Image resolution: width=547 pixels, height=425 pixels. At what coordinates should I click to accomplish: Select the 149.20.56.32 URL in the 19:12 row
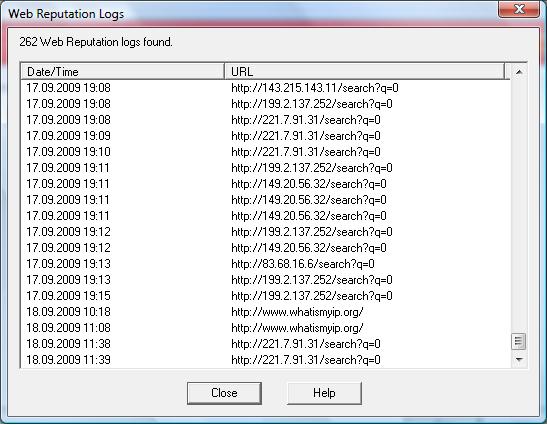[x=309, y=248]
